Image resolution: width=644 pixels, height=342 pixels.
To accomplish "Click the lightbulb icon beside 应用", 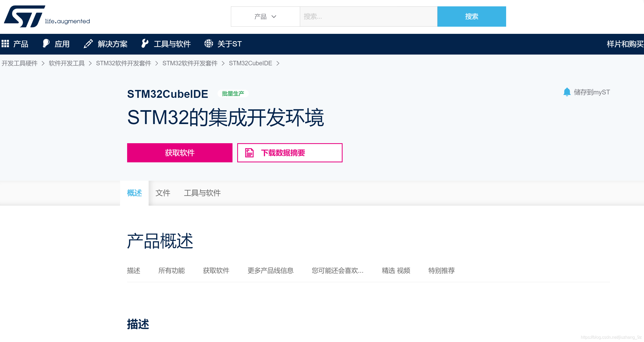I will tap(46, 44).
